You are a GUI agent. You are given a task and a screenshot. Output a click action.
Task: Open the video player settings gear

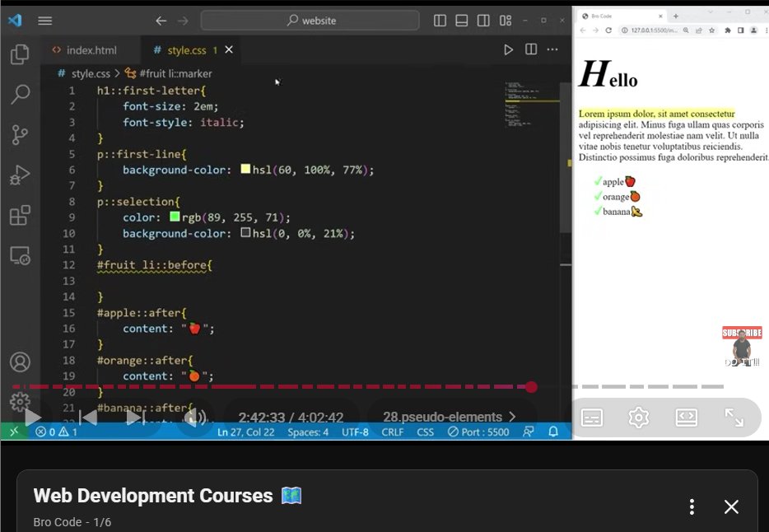pyautogui.click(x=639, y=418)
